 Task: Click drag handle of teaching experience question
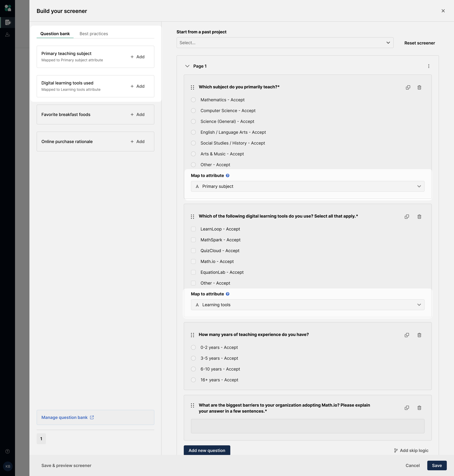(192, 335)
